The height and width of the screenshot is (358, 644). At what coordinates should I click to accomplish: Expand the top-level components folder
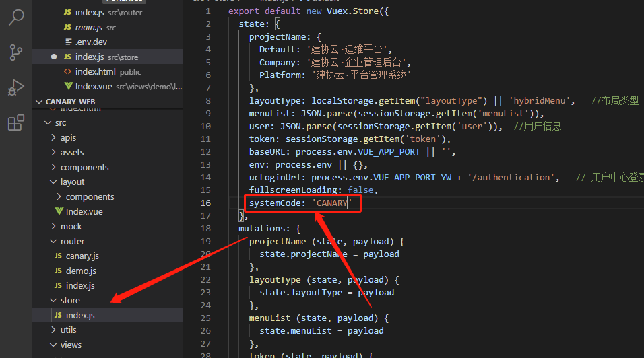point(108,168)
